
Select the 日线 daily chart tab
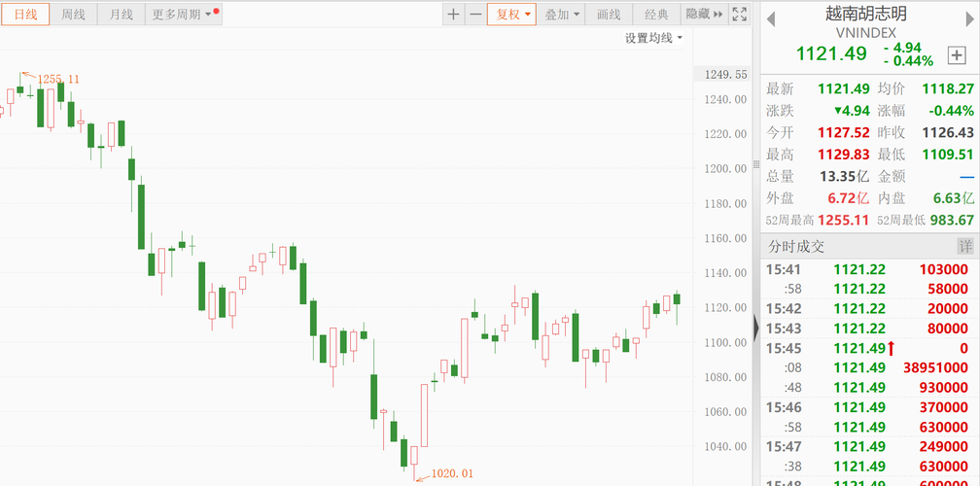click(25, 14)
